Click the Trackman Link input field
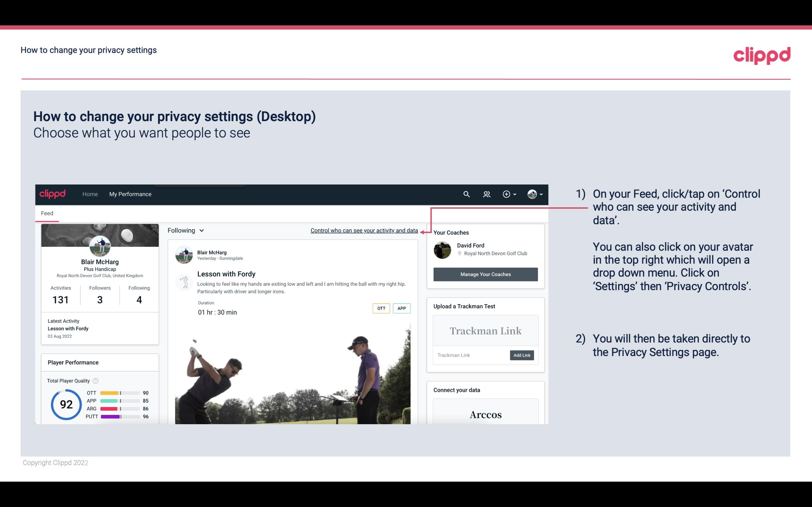This screenshot has width=812, height=507. tap(470, 354)
